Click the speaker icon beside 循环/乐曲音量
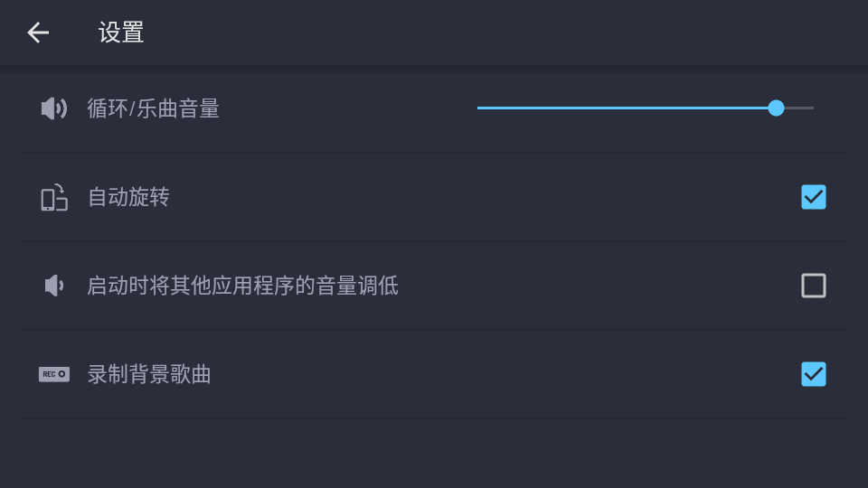 point(54,108)
